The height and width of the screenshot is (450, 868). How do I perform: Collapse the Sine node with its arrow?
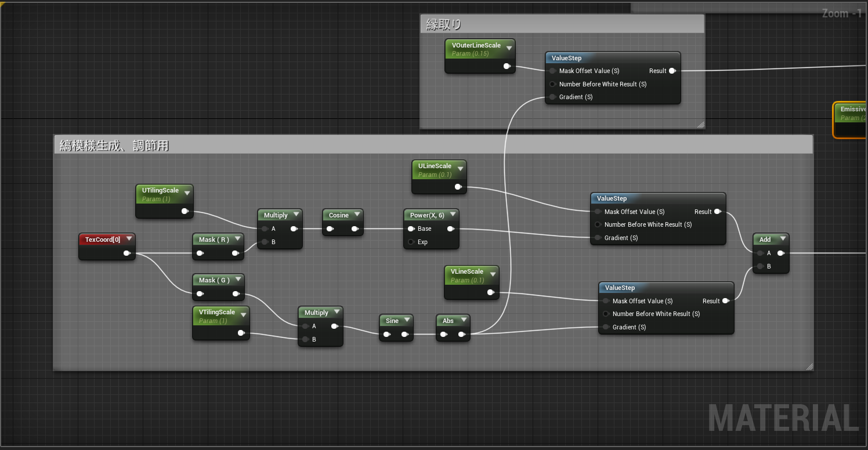[407, 320]
